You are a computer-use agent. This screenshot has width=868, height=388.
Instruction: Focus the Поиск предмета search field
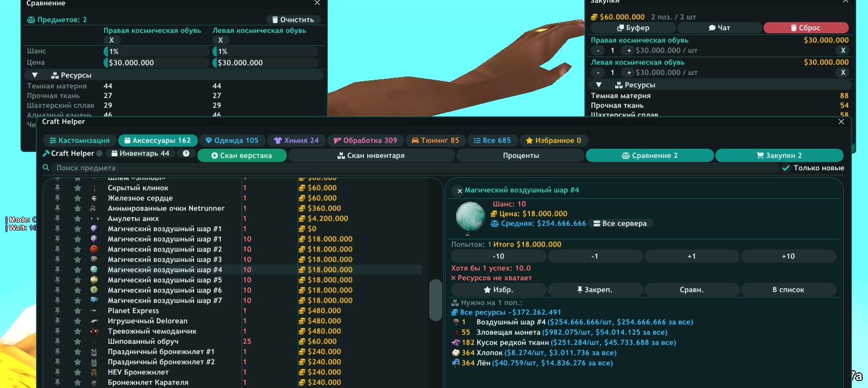tap(415, 168)
